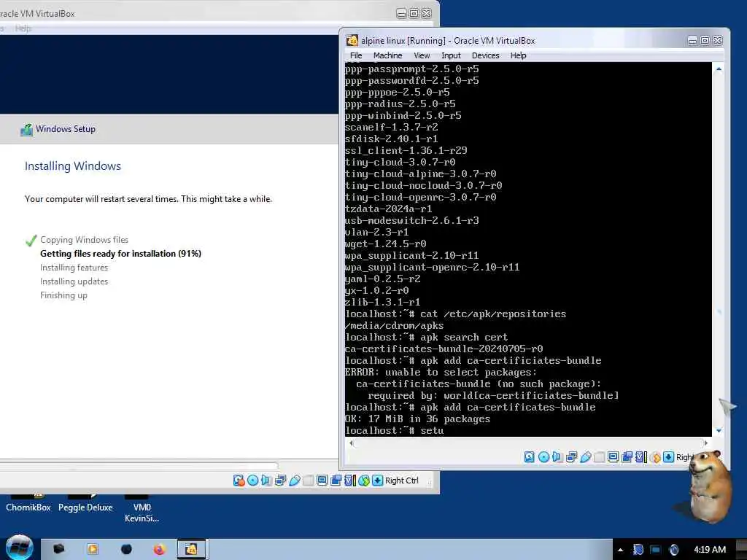Show hidden tray icons arrow
Image resolution: width=747 pixels, height=560 pixels.
pos(620,550)
